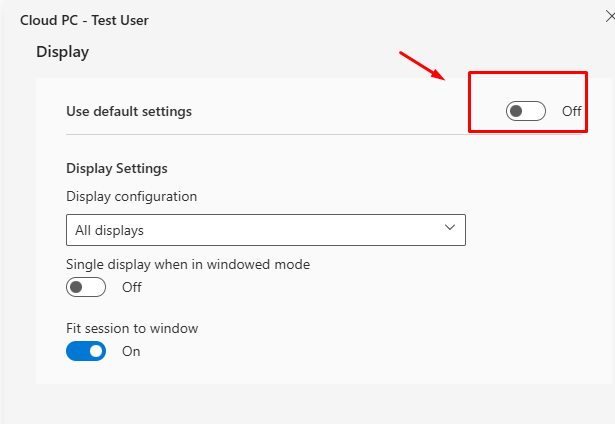The image size is (615, 424).
Task: Open the Display configuration combo box
Action: 265,230
